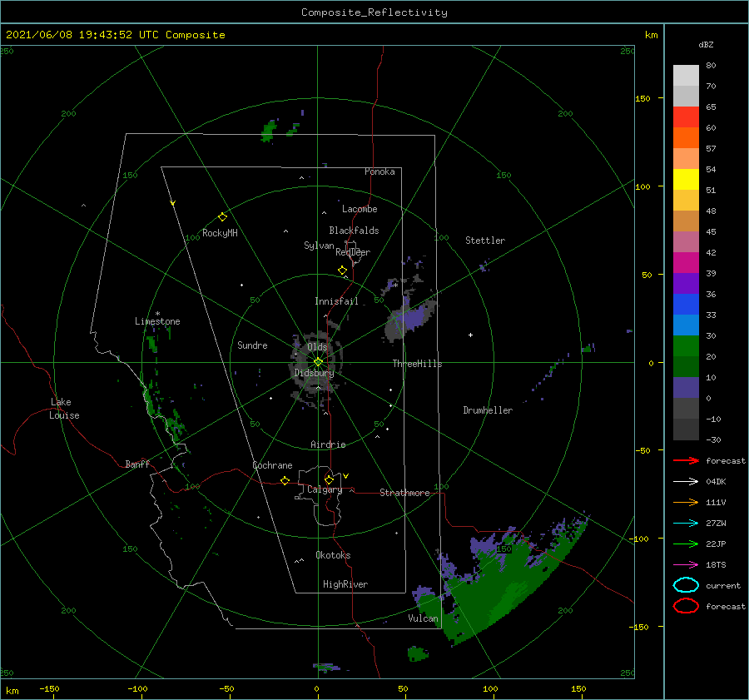Click the cyan 27ZW arrow legend icon
The image size is (749, 700).
(x=686, y=524)
